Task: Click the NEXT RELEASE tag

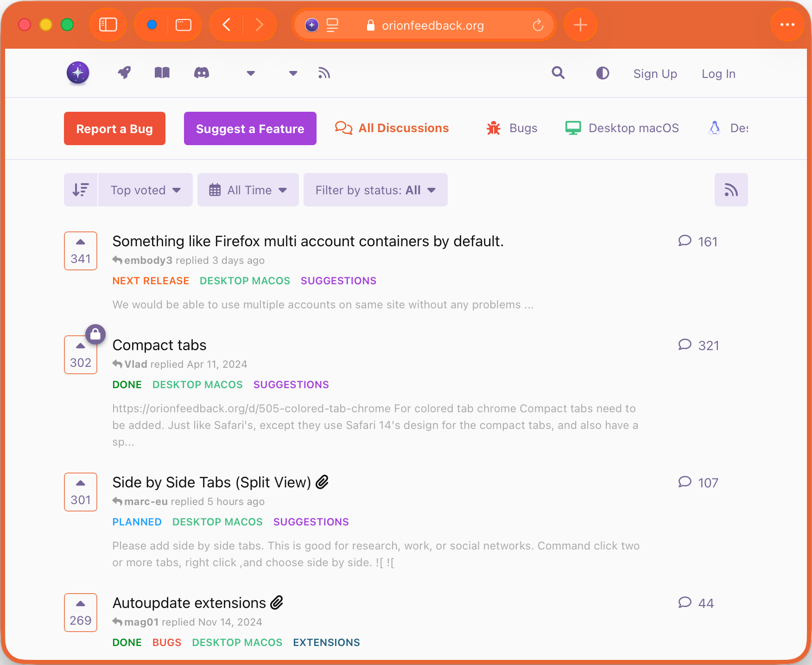Action: (151, 281)
